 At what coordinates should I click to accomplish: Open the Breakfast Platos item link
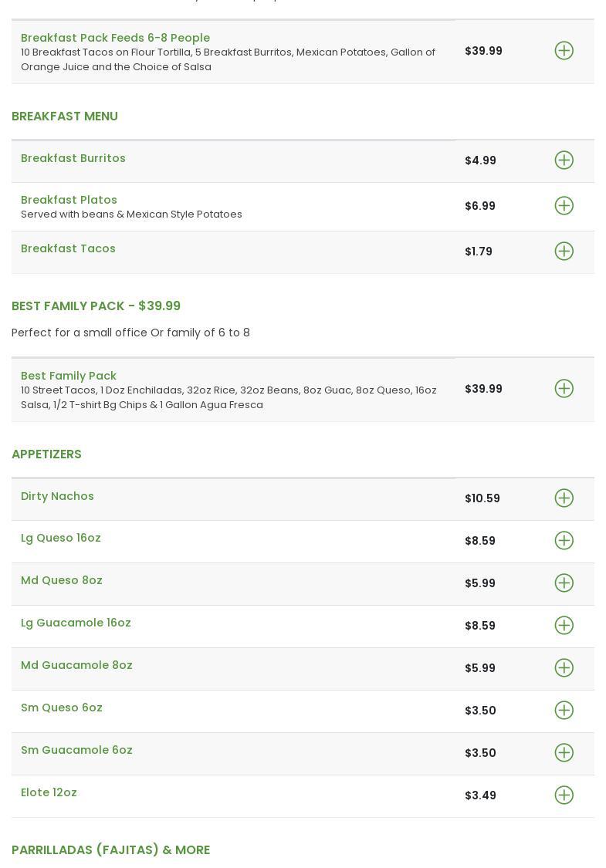pyautogui.click(x=69, y=200)
